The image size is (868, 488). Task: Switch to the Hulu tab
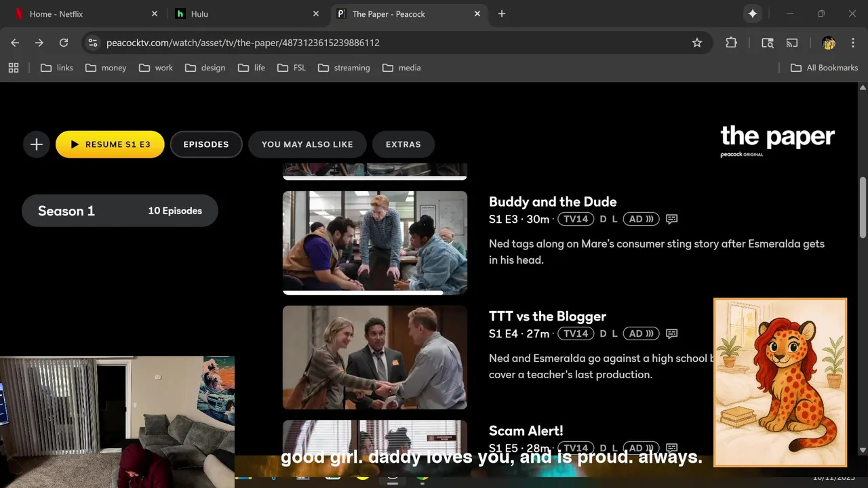247,14
